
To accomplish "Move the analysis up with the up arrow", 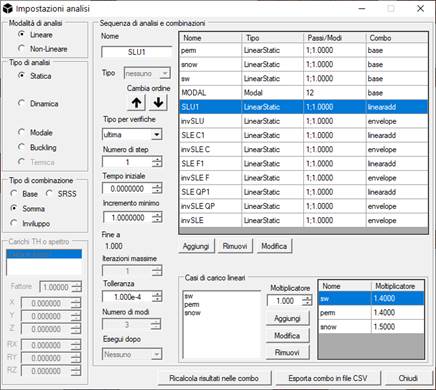I will tap(136, 103).
